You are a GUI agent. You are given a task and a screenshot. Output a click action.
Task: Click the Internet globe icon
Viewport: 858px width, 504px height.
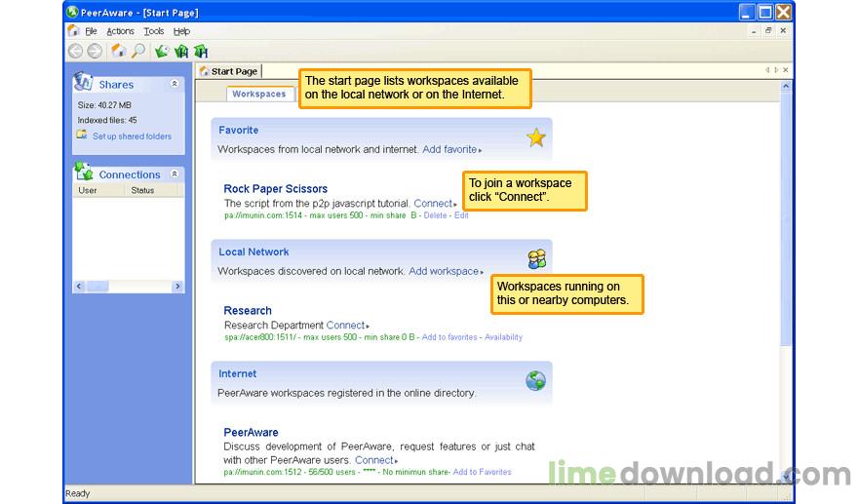[x=535, y=380]
